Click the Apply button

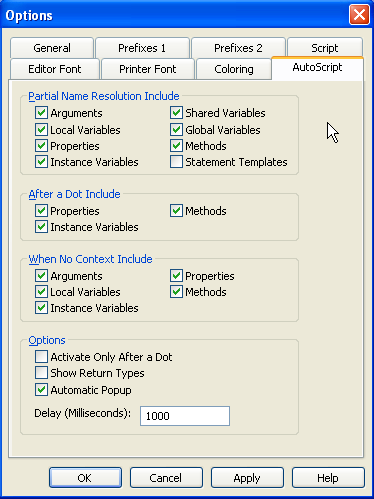pyautogui.click(x=247, y=478)
